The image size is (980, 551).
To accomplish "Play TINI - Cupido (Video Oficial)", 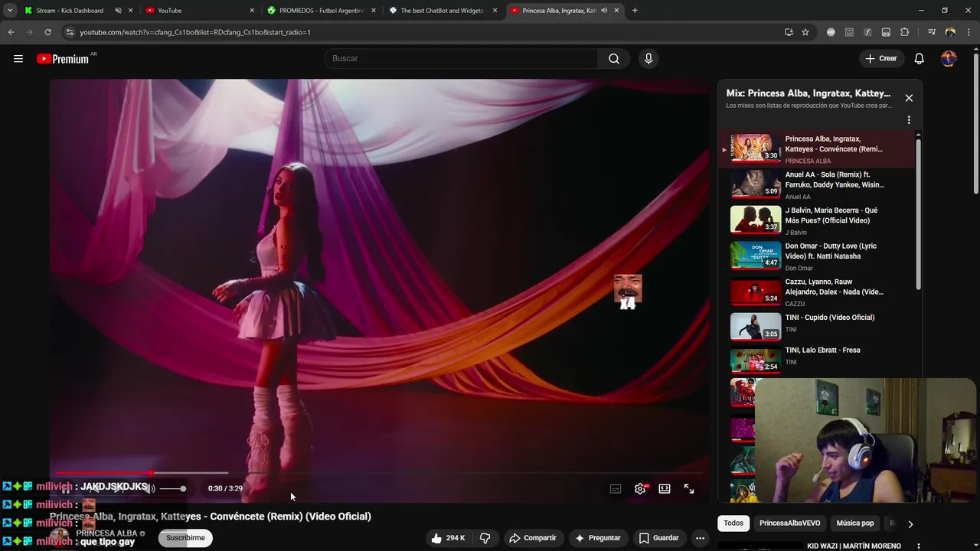I will 817,327.
